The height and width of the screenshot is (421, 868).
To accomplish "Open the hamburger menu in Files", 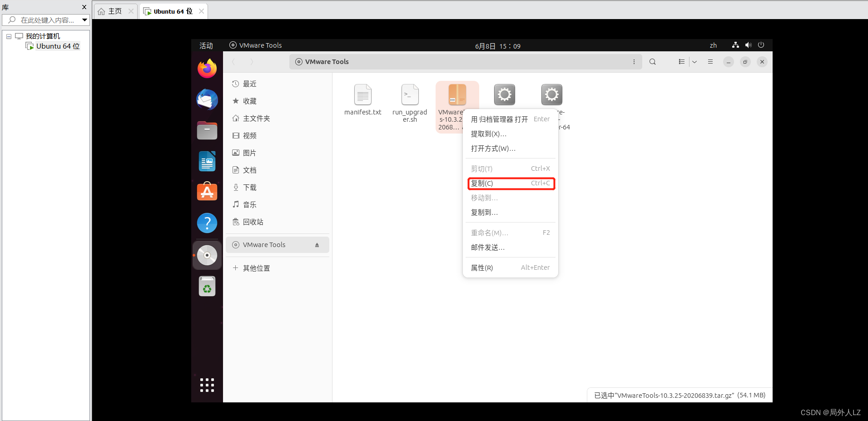I will point(710,62).
